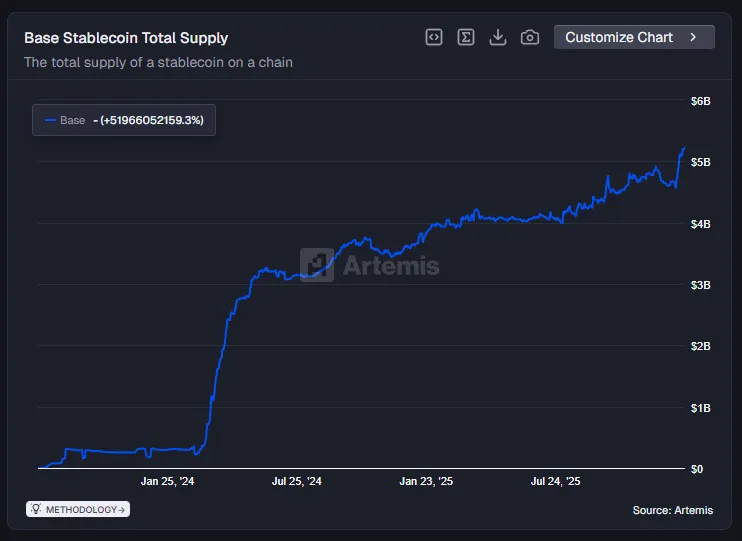
Task: Click the methodology lightbulb icon
Action: pos(36,509)
